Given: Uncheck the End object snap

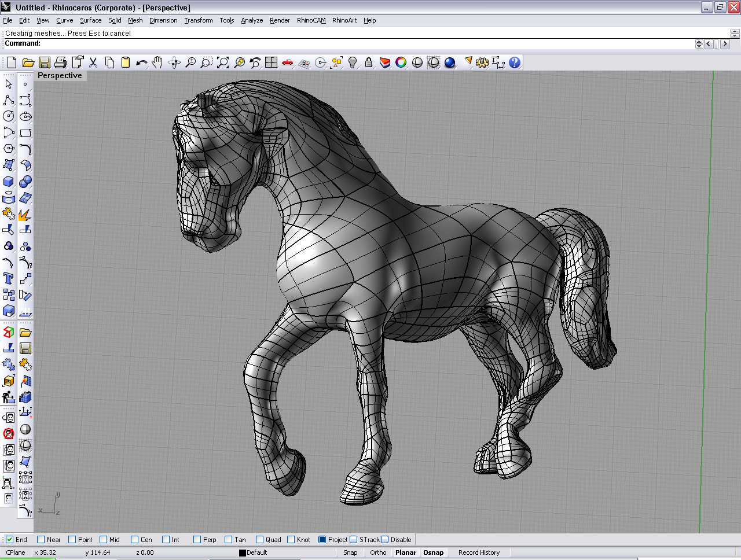Looking at the screenshot, I should pyautogui.click(x=10, y=540).
